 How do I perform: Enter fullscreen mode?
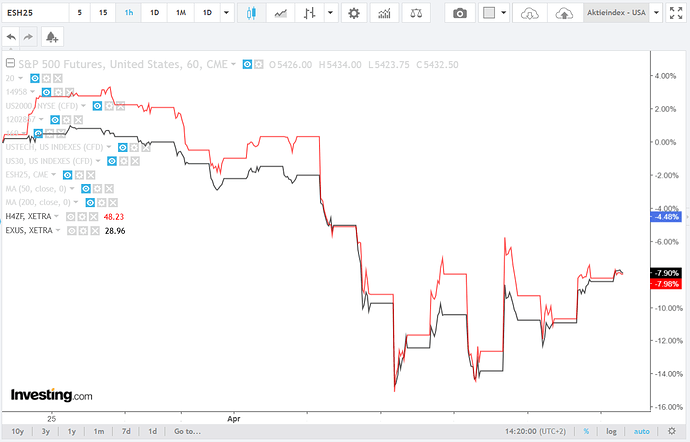(x=676, y=13)
